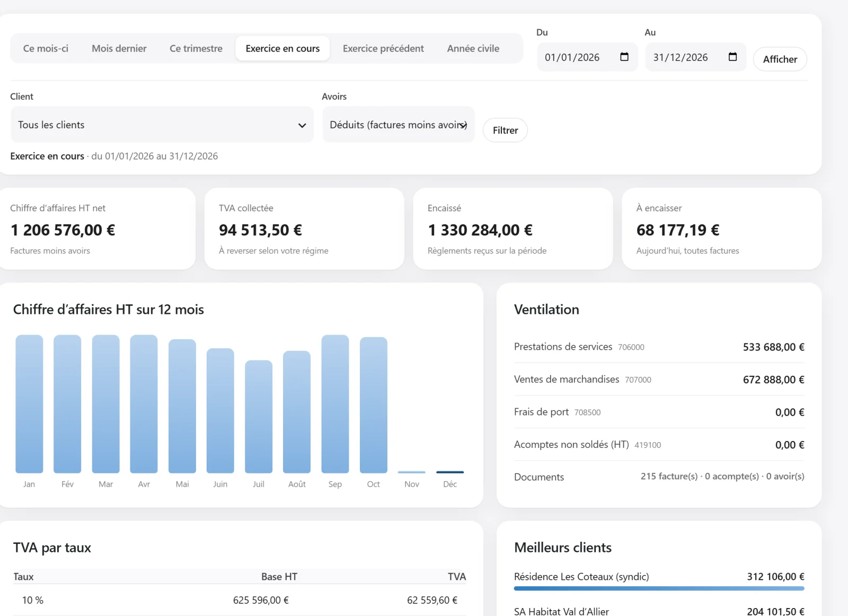Viewport: 848px width, 616px height.
Task: Open the Avoirs Déduits dropdown
Action: click(x=399, y=125)
